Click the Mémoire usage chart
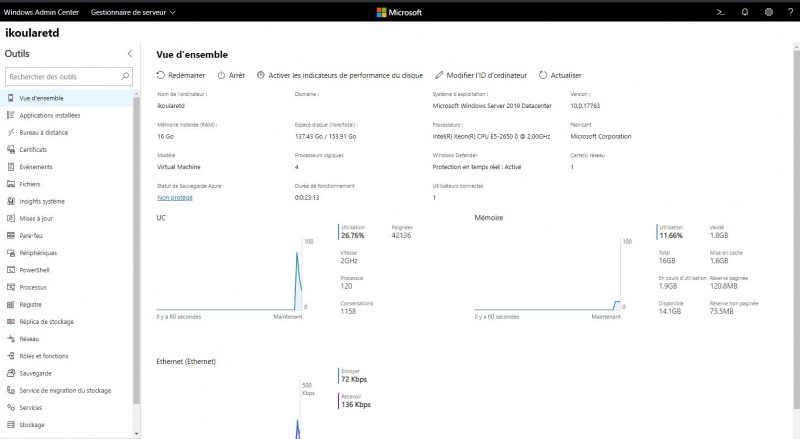The image size is (800, 439). (x=547, y=275)
